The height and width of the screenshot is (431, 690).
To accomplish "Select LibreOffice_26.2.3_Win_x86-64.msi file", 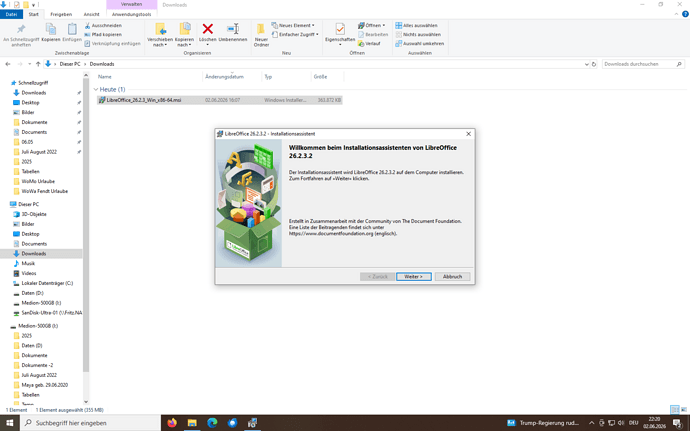I will click(219, 100).
